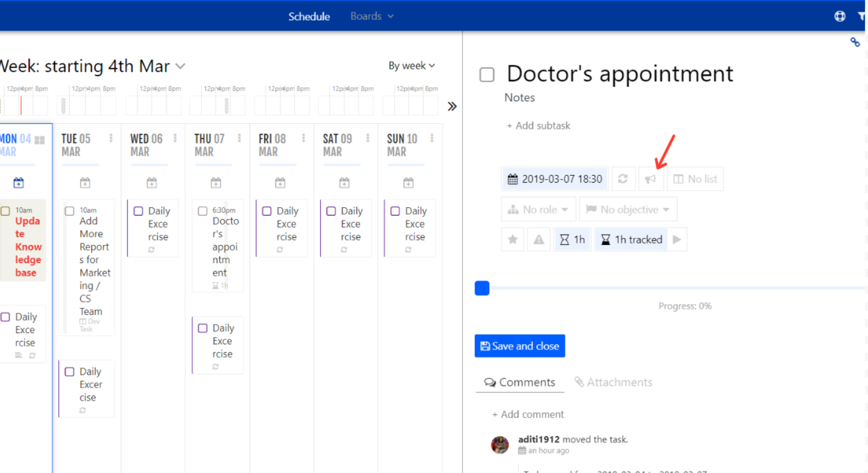Viewport: 868px width, 473px height.
Task: Open the Thursday 07 column options menu
Action: (x=239, y=138)
